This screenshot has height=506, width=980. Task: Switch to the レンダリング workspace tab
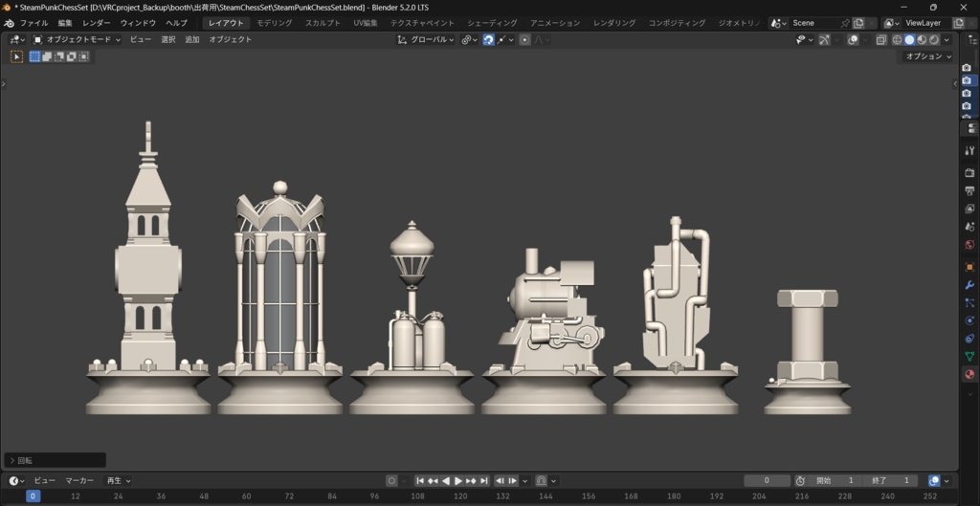[614, 23]
